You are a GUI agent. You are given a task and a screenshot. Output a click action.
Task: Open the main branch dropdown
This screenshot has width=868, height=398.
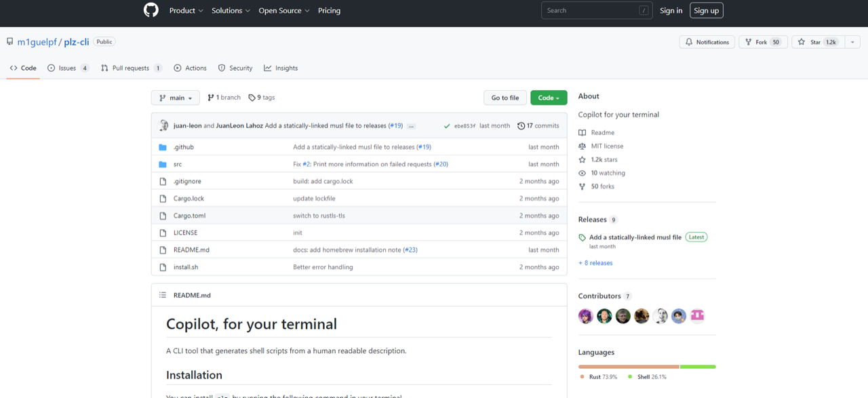pos(176,98)
